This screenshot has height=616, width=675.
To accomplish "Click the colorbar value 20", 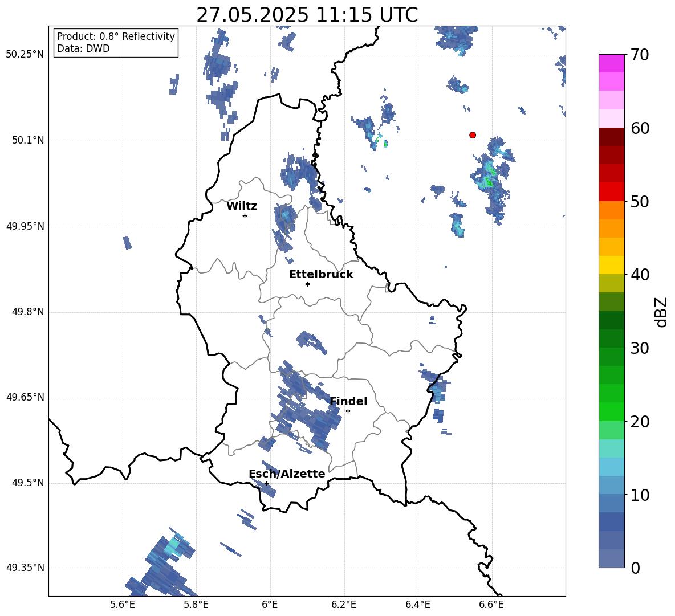I will (640, 422).
